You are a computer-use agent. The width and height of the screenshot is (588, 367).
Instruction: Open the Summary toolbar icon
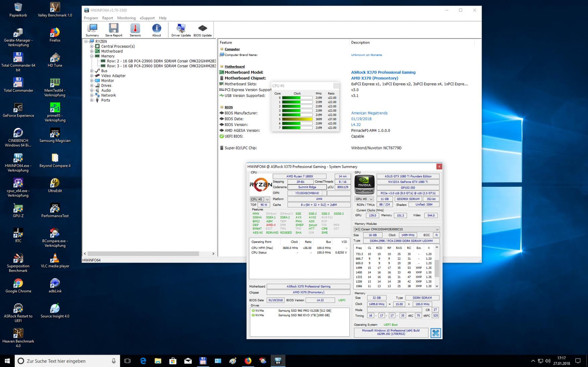[92, 30]
